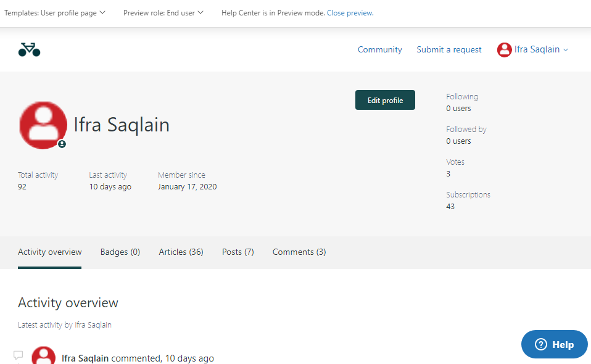Open Ifra Saqlain link in activity entry

(85, 358)
